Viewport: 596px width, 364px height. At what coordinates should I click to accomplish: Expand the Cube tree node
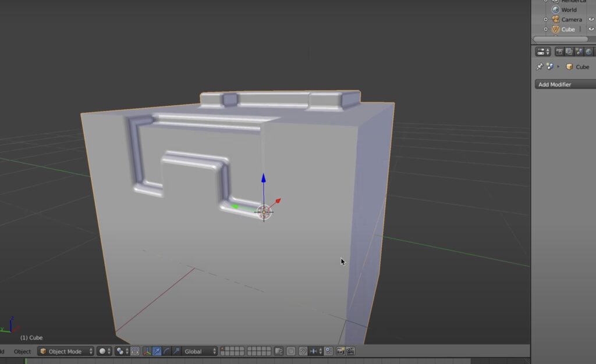(546, 29)
